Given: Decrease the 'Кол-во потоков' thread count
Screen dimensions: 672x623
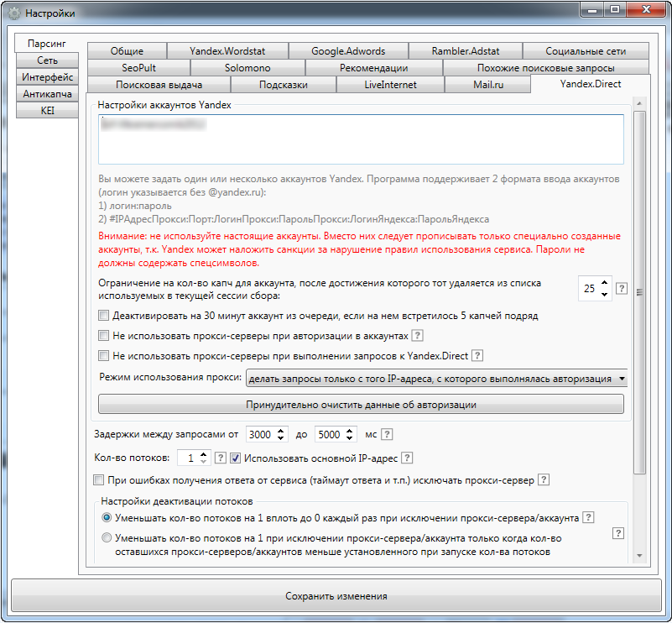Looking at the screenshot, I should tap(204, 462).
